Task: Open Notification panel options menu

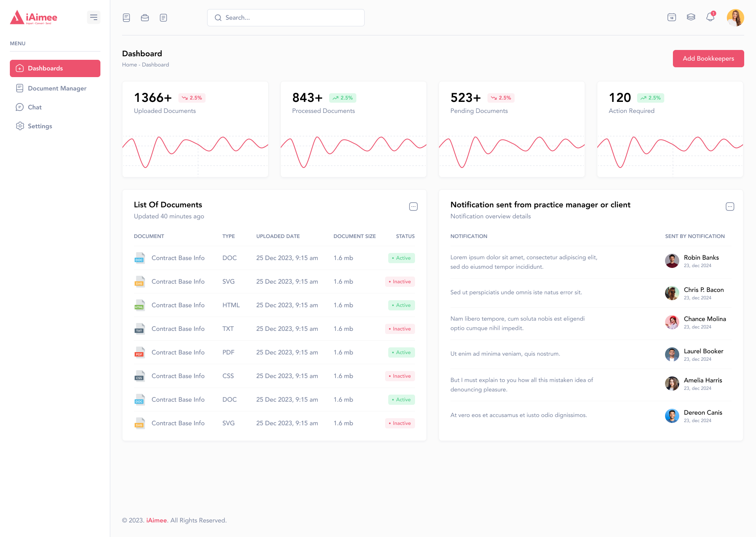Action: [730, 207]
